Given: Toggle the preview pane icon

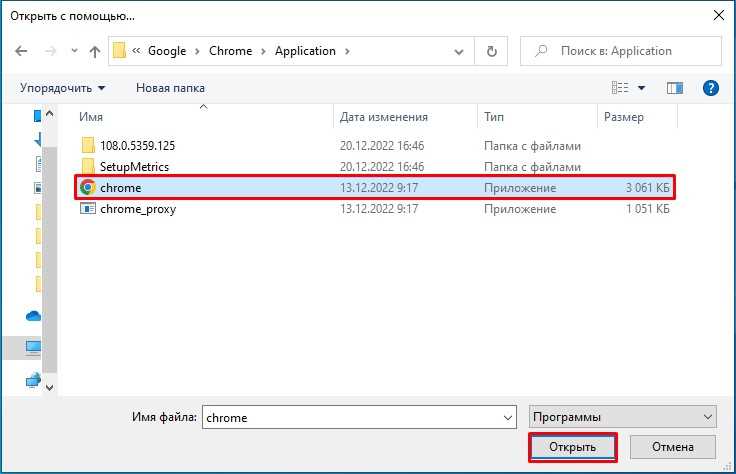Looking at the screenshot, I should 675,88.
